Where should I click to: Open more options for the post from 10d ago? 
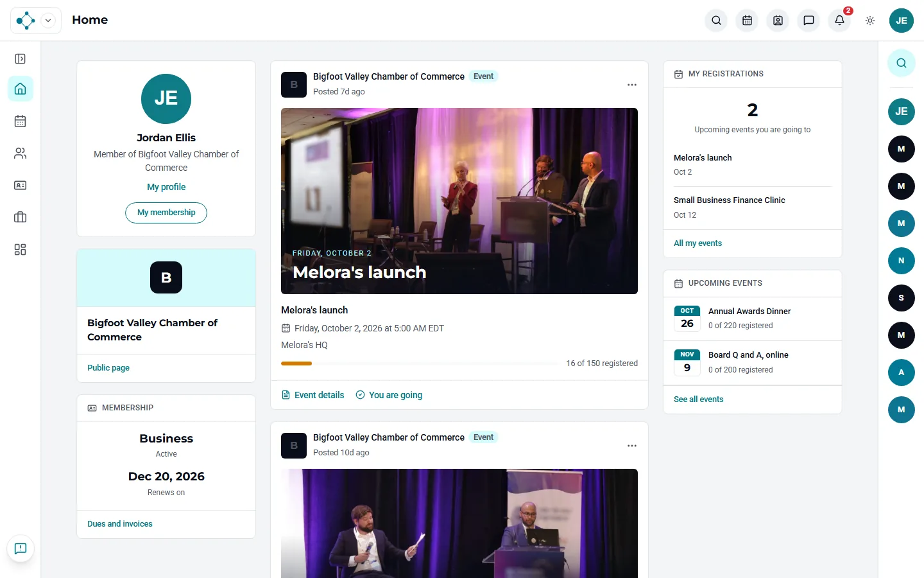[632, 446]
